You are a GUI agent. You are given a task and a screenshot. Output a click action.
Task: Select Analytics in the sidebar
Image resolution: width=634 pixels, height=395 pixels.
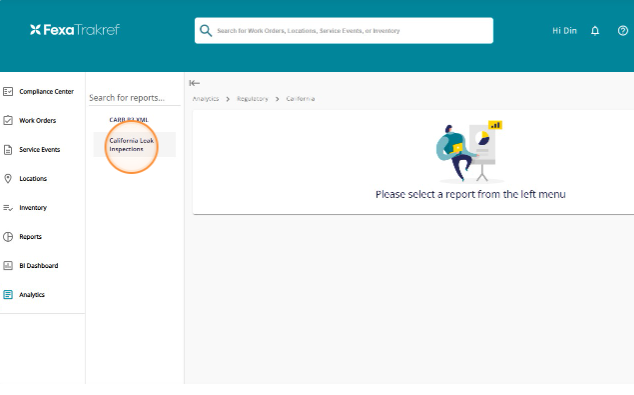coord(32,295)
